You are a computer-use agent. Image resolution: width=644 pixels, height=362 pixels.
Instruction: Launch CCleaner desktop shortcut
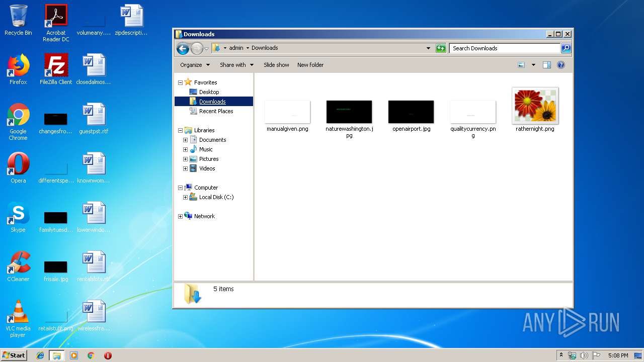coord(18,266)
